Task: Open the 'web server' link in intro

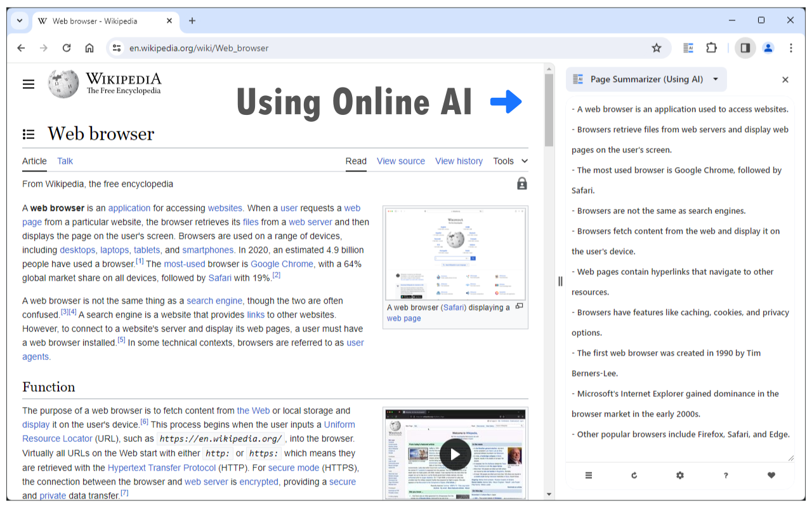Action: [310, 222]
